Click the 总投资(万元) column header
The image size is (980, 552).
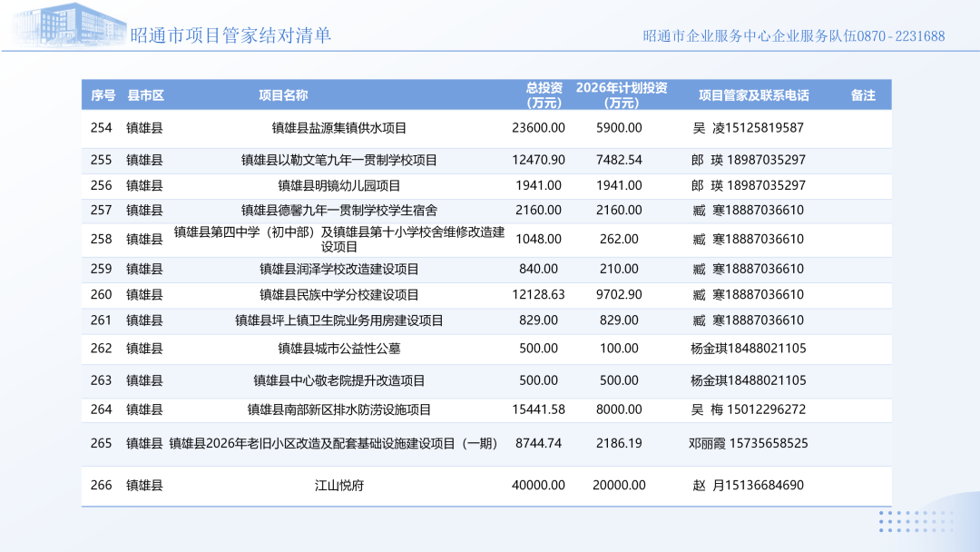(x=544, y=95)
